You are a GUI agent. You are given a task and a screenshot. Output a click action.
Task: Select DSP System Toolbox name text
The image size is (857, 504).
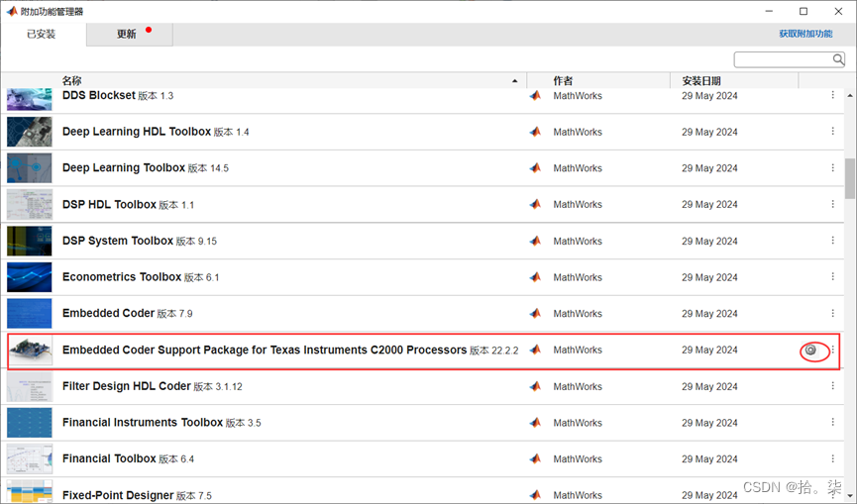[118, 241]
